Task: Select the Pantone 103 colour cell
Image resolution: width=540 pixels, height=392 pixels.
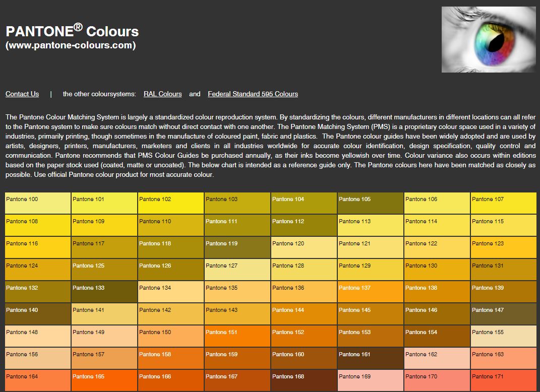Action: (237, 203)
